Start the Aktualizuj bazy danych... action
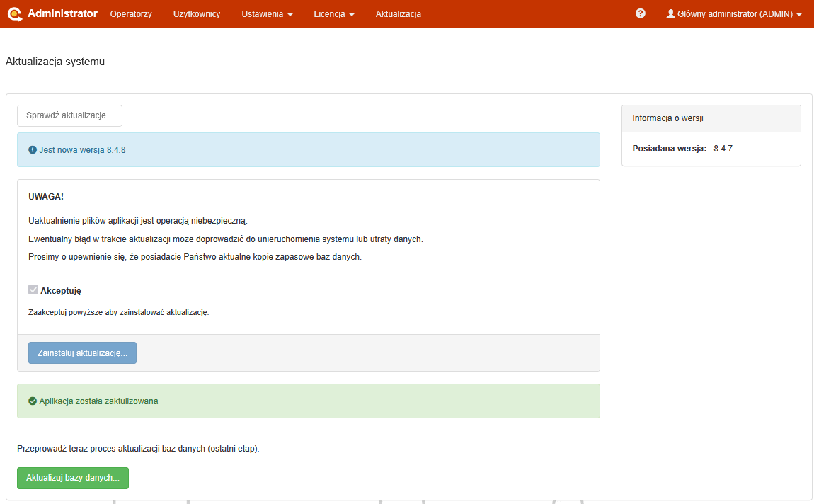The height and width of the screenshot is (504, 814). tap(73, 478)
